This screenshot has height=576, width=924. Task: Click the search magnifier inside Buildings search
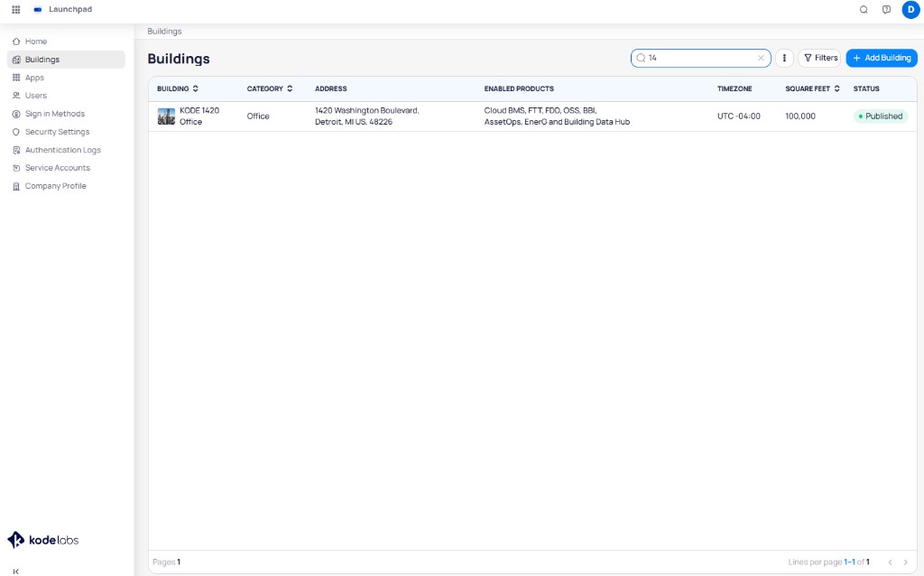[x=641, y=58]
